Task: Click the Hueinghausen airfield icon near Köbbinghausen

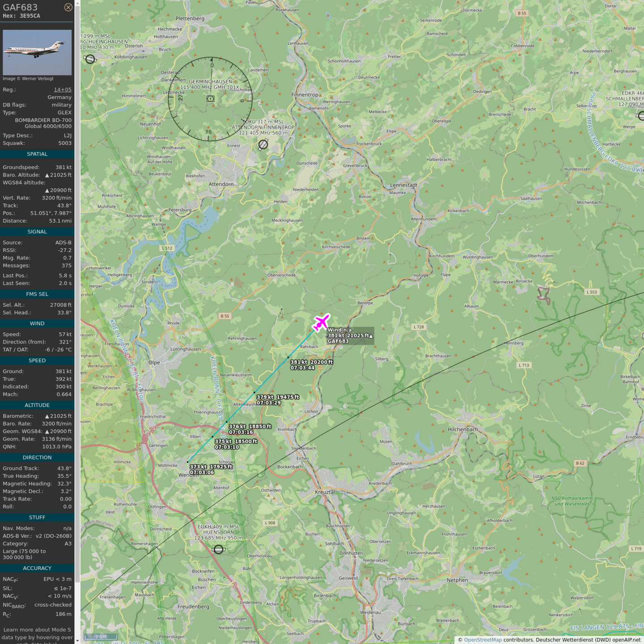Action: click(x=90, y=59)
